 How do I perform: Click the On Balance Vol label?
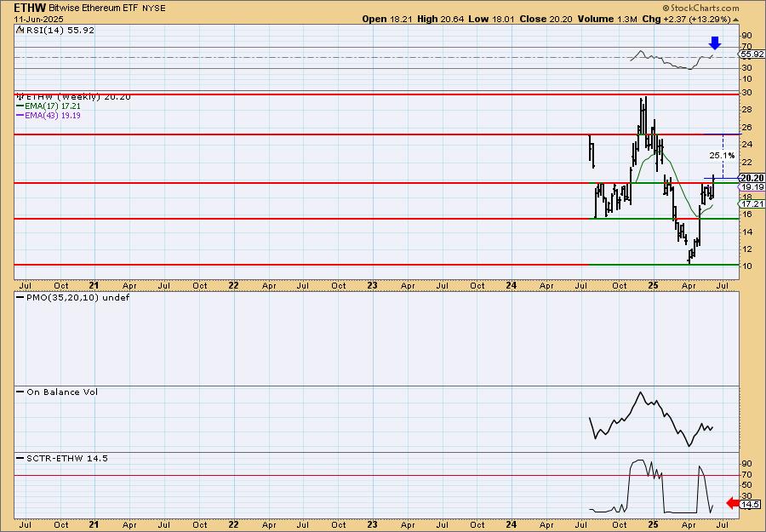[57, 392]
